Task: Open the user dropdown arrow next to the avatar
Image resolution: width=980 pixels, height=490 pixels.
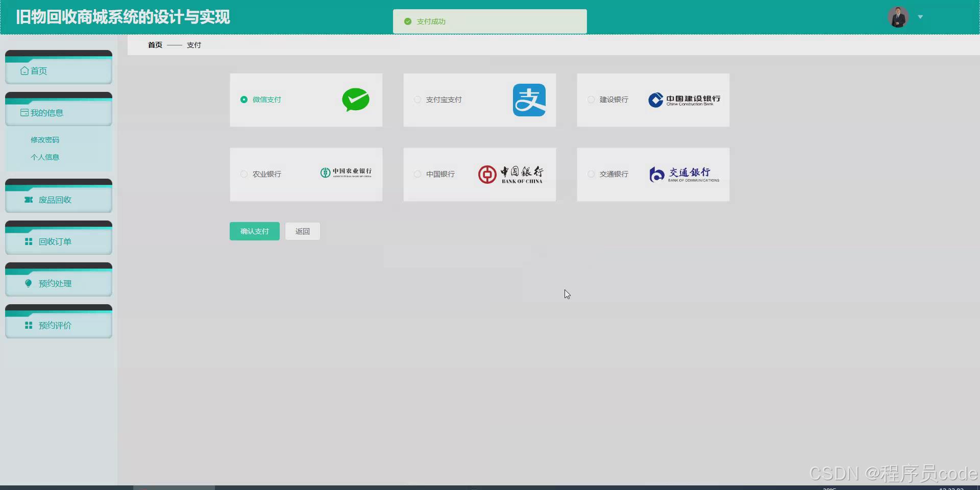Action: (920, 17)
